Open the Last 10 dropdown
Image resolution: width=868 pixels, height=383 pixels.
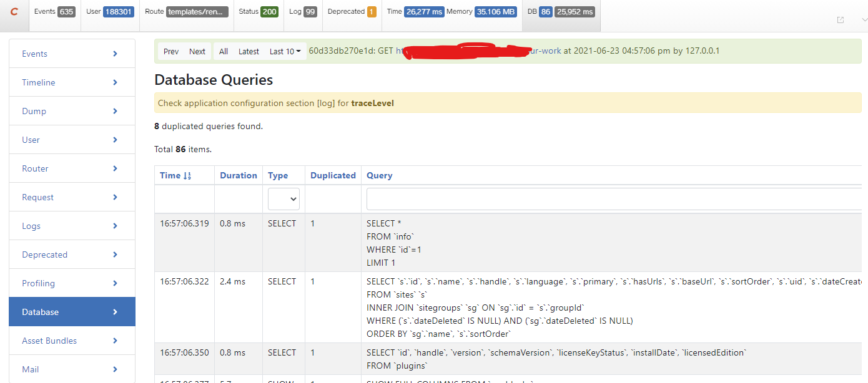(x=285, y=51)
